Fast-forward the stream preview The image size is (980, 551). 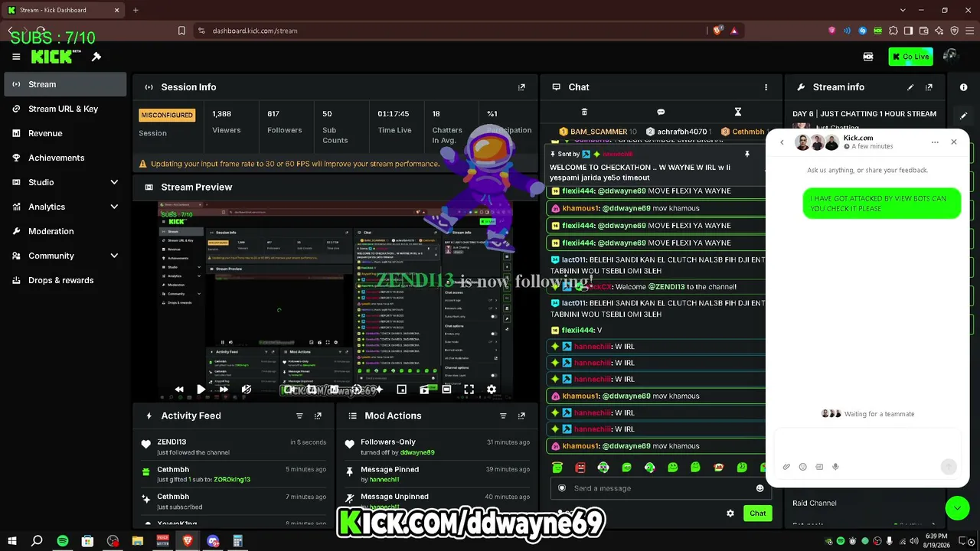tap(224, 390)
